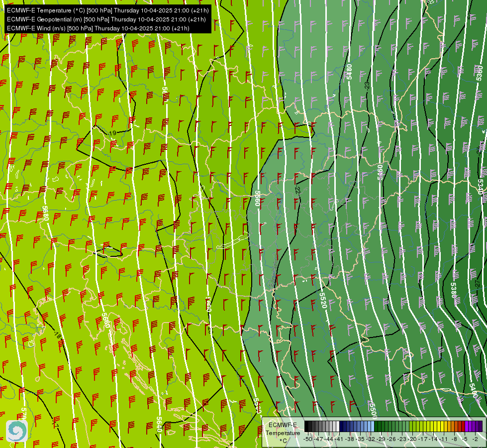The height and width of the screenshot is (448, 487).
Task: Click the ECMWF-E Geopotential header line
Action: coord(106,19)
